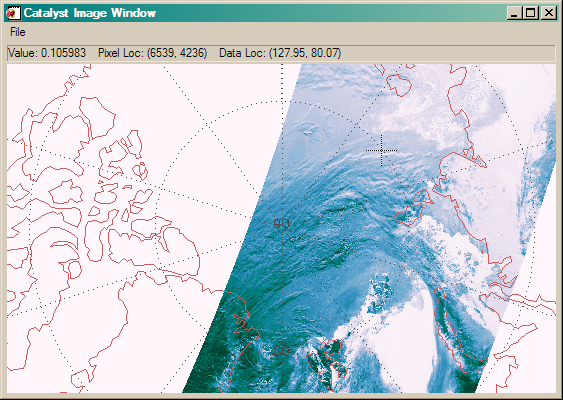Click the '80' latitude label on map
This screenshot has width=563, height=400.
coord(281,350)
